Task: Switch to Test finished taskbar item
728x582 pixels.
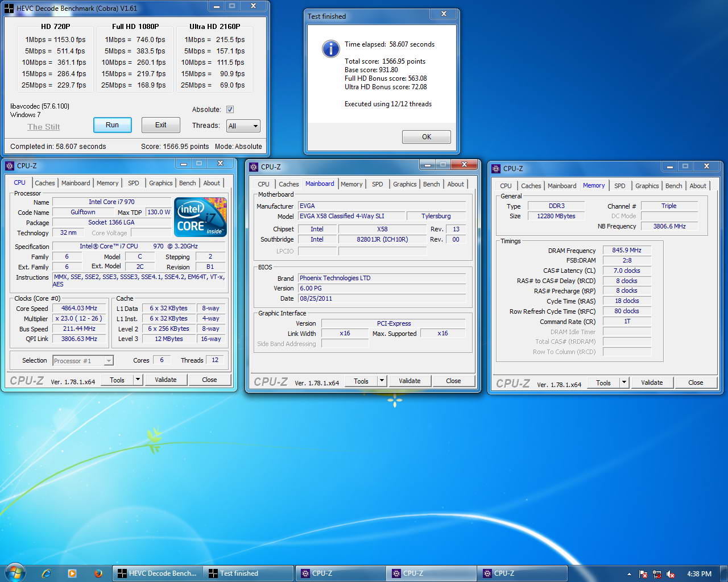Action: (x=249, y=573)
